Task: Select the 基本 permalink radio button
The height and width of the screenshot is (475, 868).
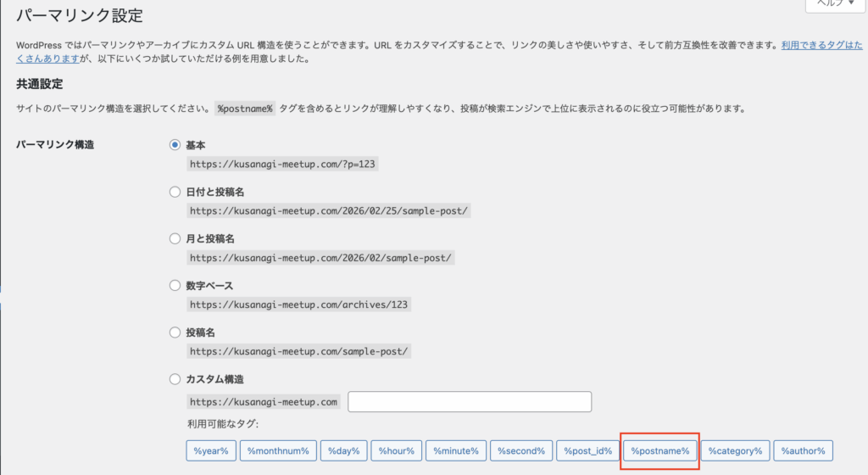Action: [x=175, y=145]
